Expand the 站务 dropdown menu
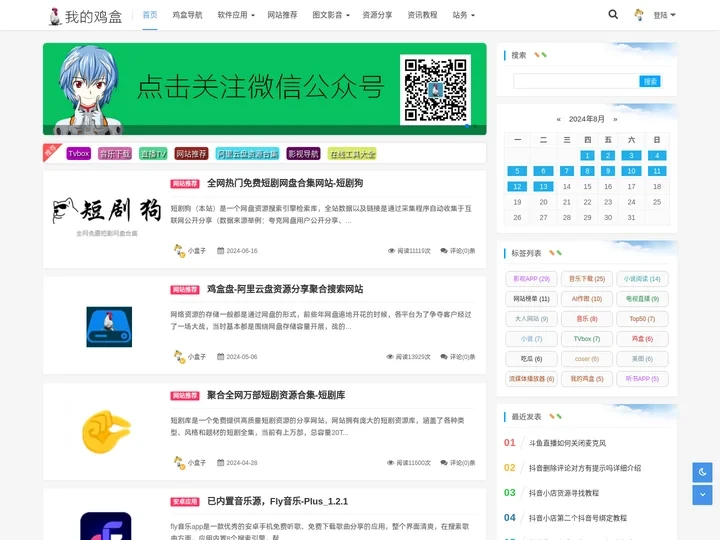This screenshot has width=720, height=540. [463, 15]
